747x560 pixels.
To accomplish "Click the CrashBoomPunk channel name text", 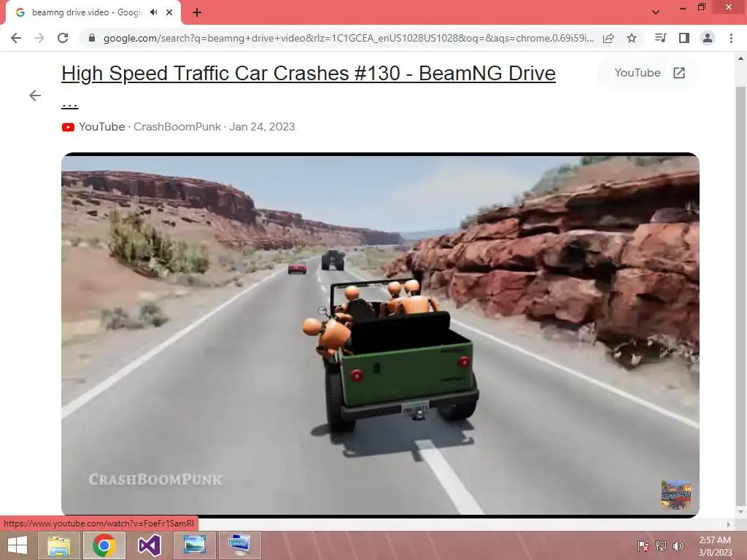I will [x=177, y=127].
